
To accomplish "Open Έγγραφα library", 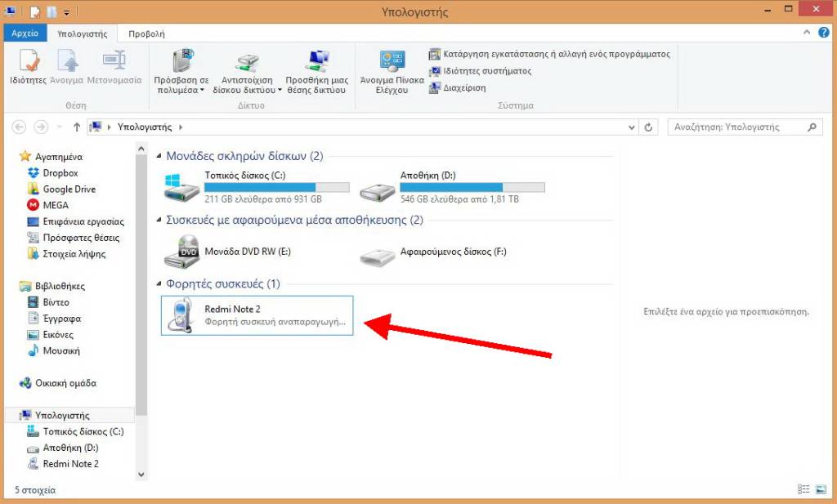I will pos(55,319).
